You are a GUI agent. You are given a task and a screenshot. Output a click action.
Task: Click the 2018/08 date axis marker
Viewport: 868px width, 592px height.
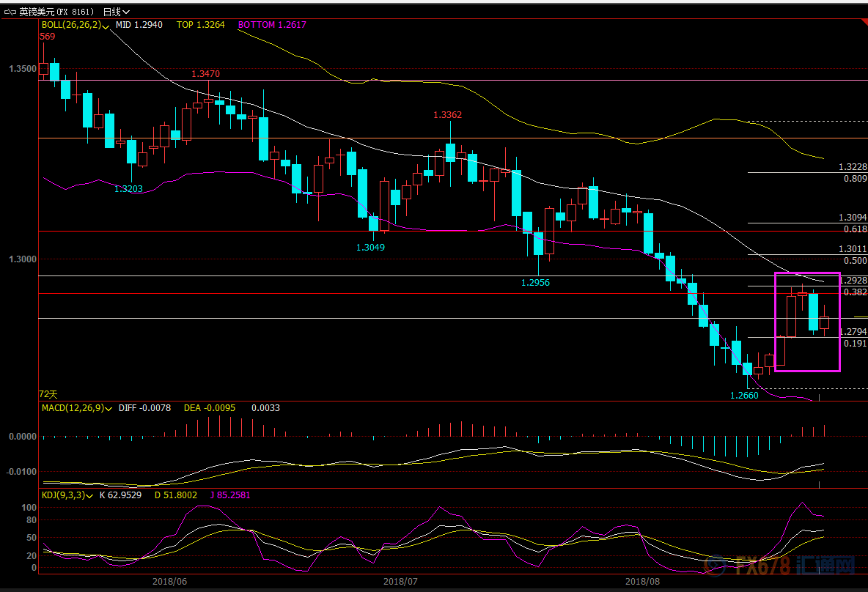point(643,582)
